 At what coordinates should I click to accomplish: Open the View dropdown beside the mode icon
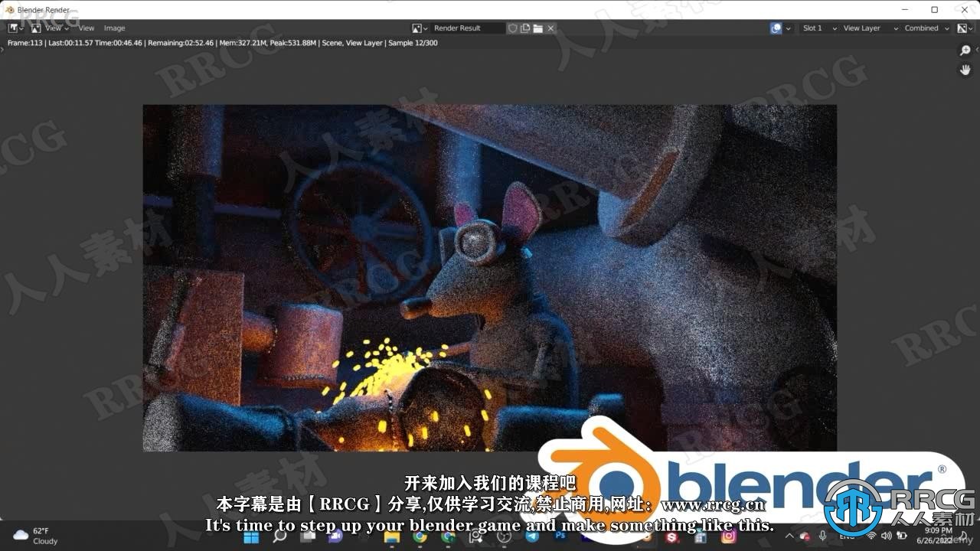tap(51, 28)
